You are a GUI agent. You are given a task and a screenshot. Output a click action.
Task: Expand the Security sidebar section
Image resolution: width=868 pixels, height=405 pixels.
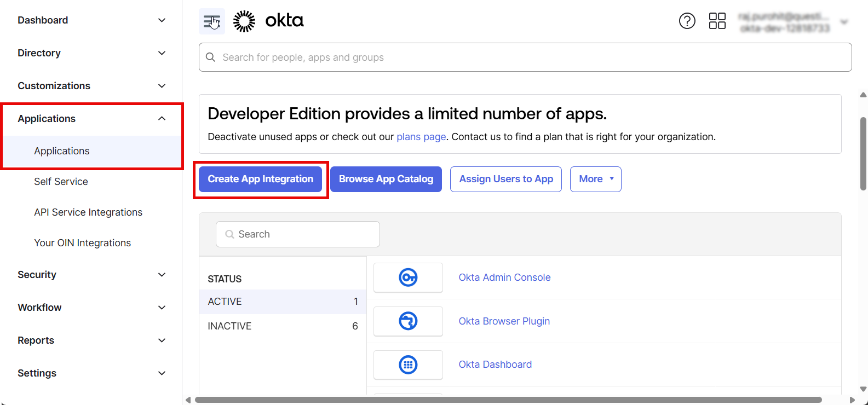162,275
